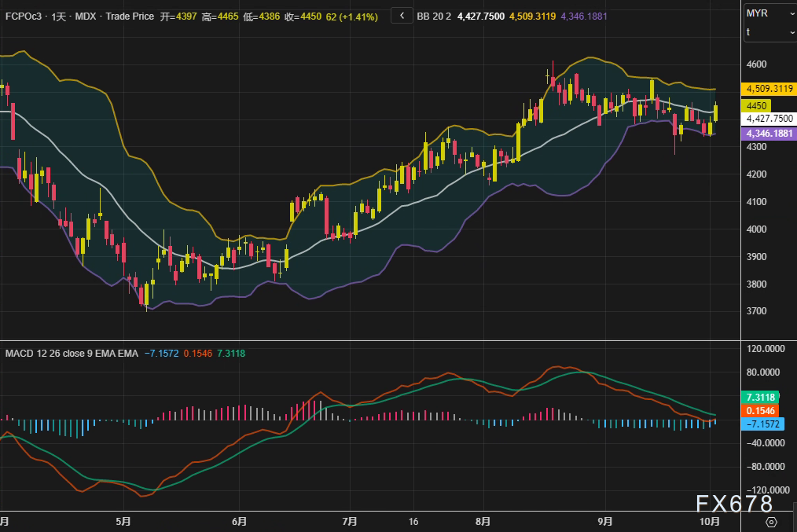Screen dimensions: 797x532
Task: Click the green 7.3118 value in MACD legend
Action: click(x=230, y=354)
